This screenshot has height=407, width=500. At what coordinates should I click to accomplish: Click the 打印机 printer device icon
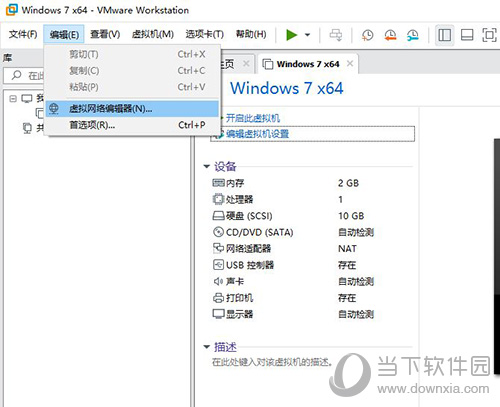point(218,298)
